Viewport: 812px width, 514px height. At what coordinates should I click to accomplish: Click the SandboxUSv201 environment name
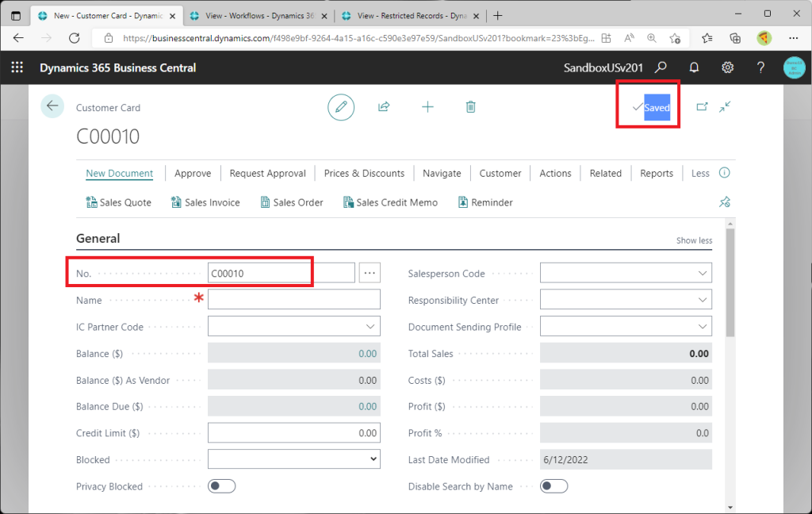603,68
